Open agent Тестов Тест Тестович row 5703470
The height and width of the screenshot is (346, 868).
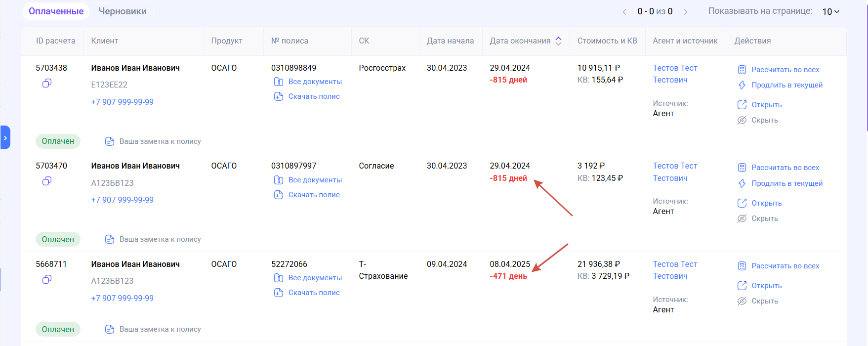[x=675, y=172]
